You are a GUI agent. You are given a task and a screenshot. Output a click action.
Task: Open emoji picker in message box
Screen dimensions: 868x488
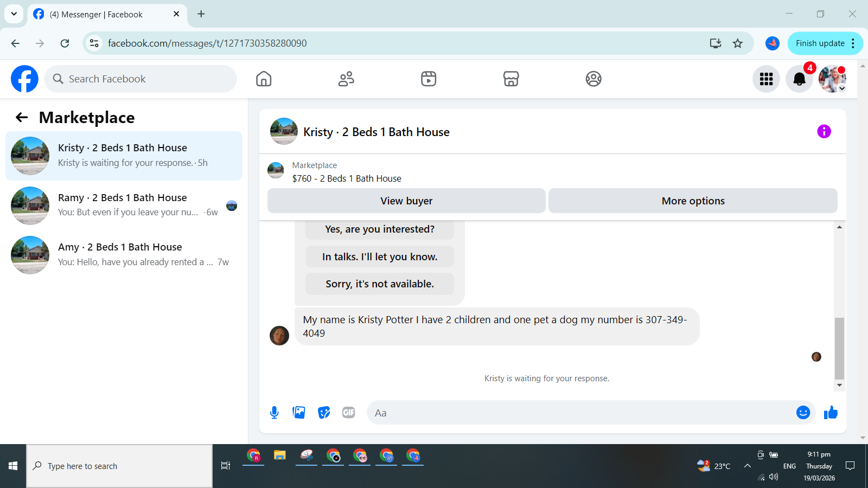point(803,413)
